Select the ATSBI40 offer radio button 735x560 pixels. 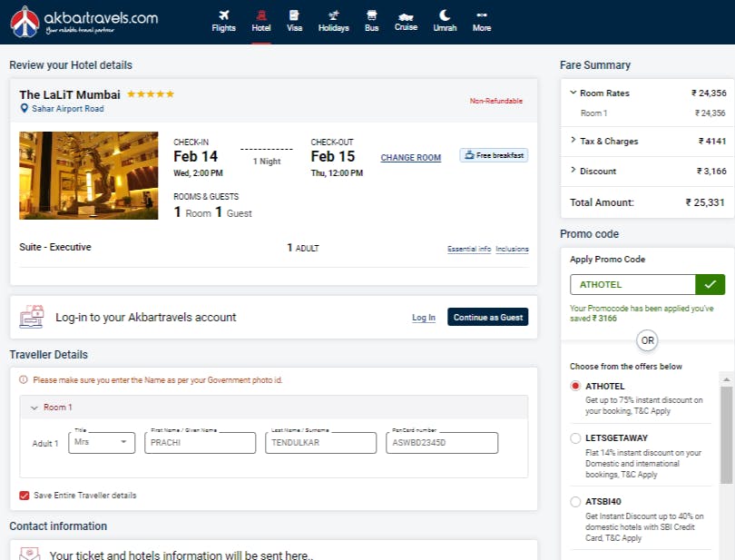pyautogui.click(x=575, y=502)
